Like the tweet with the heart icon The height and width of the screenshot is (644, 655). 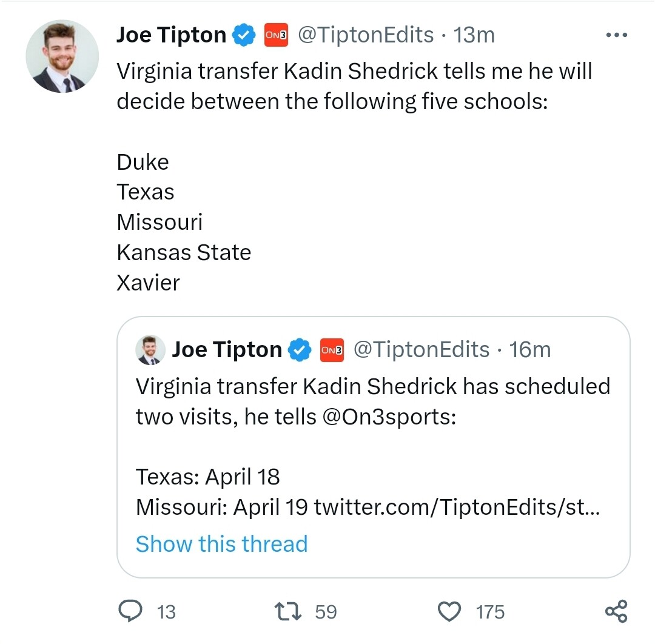[449, 611]
